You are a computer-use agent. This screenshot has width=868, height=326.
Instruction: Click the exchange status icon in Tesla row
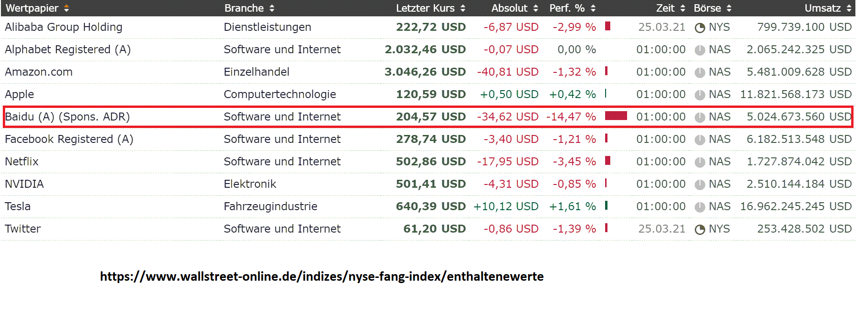click(699, 207)
